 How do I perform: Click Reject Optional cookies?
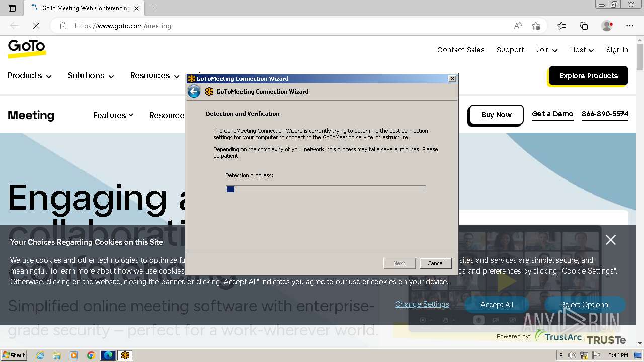click(x=585, y=304)
